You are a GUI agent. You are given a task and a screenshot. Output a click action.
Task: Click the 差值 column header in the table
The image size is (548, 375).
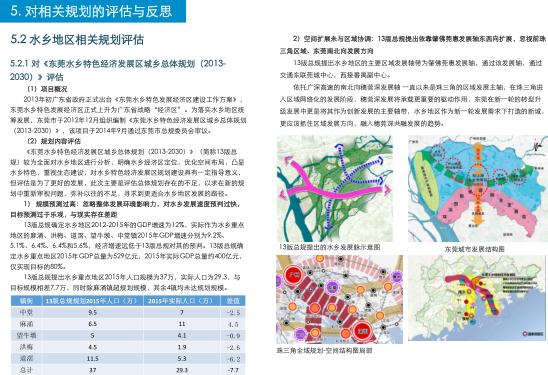coord(233,301)
